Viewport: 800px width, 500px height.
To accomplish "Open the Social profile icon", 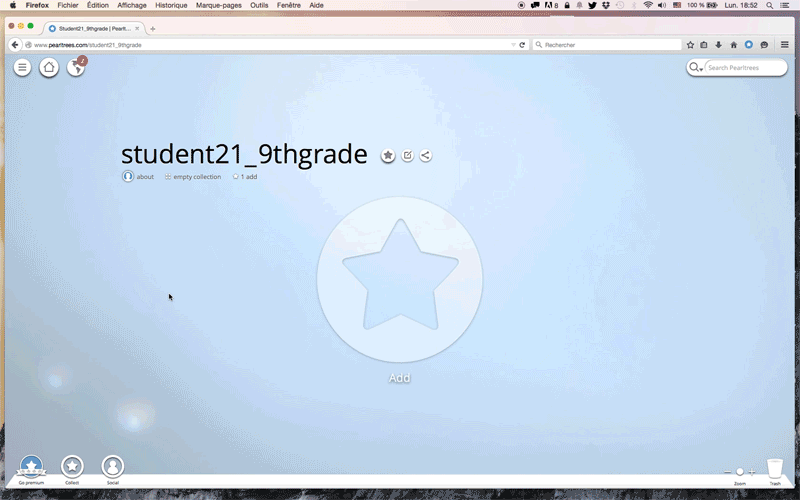I will tap(113, 466).
